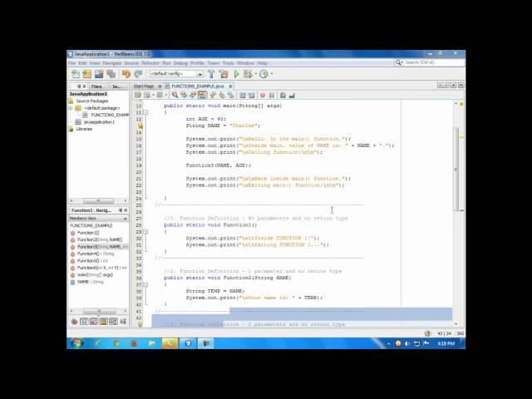Open the File menu
The height and width of the screenshot is (399, 532).
coord(71,63)
